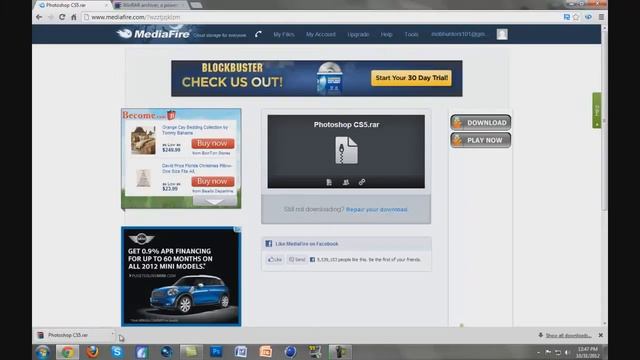Bookmark this page with the star icon

pyautogui.click(x=576, y=17)
